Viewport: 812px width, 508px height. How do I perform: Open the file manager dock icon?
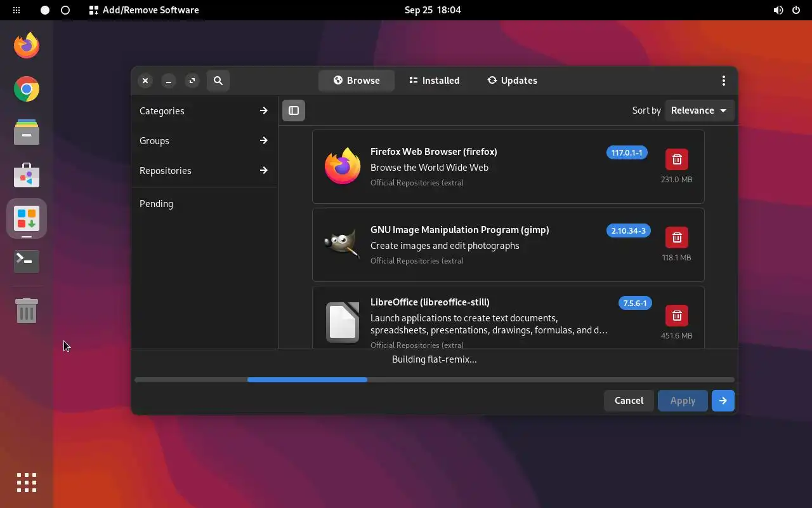coord(27,132)
